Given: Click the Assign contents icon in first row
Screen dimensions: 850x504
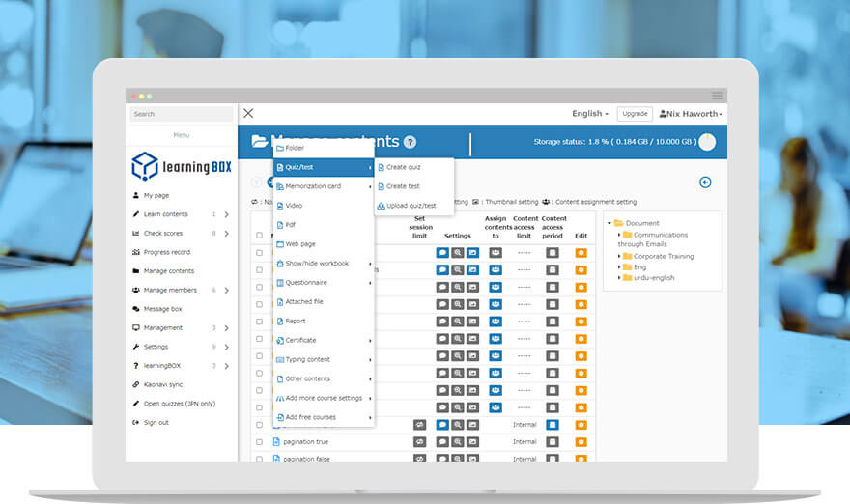Looking at the screenshot, I should 496,253.
